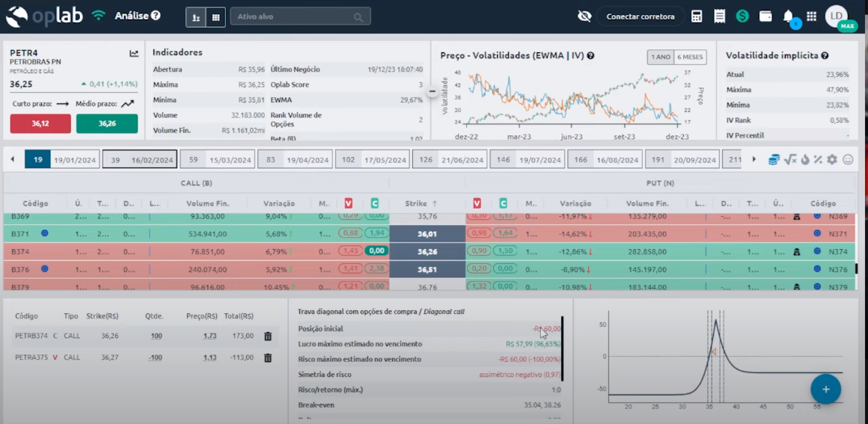Click the square root formula icon
The image size is (868, 424).
[790, 159]
